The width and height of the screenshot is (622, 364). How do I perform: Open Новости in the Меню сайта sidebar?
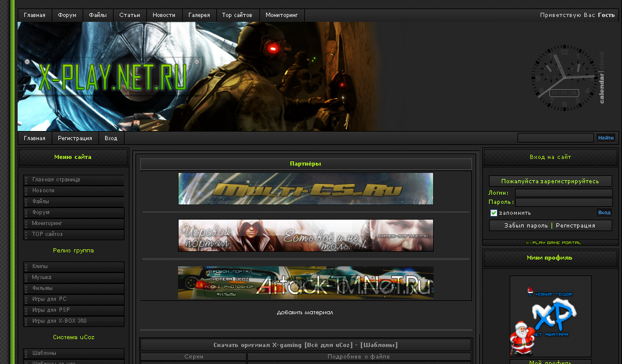click(73, 190)
